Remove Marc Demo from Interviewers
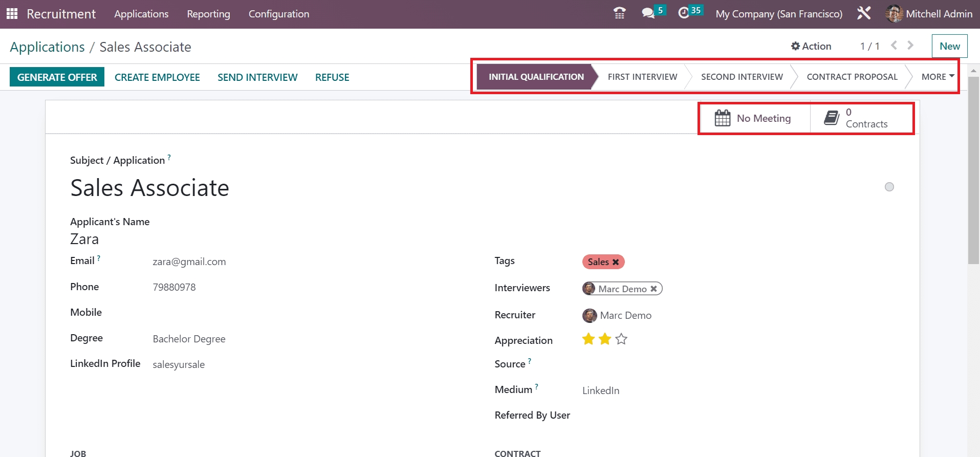Viewport: 980px width, 457px height. click(654, 289)
